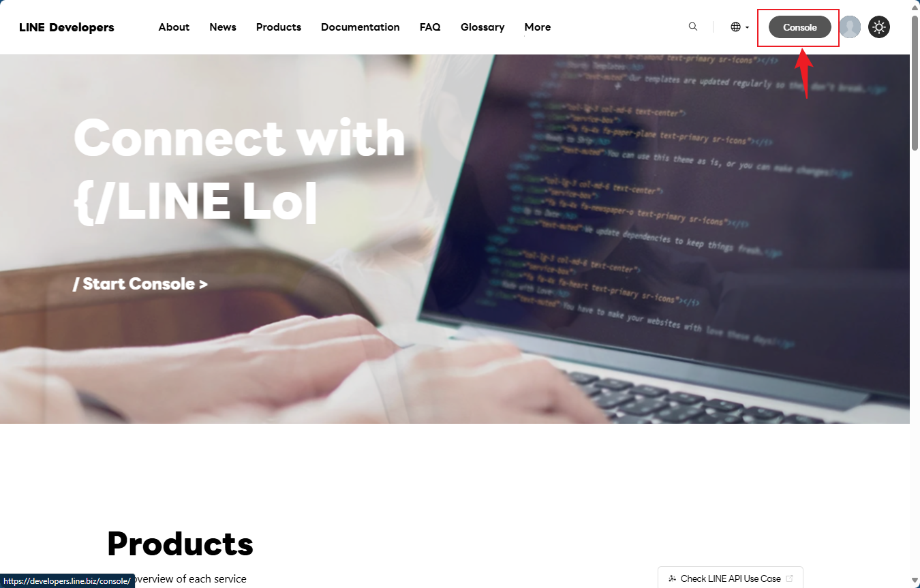Screen dimensions: 920x588
Task: Toggle the sun light/dark theme switch
Action: (879, 27)
